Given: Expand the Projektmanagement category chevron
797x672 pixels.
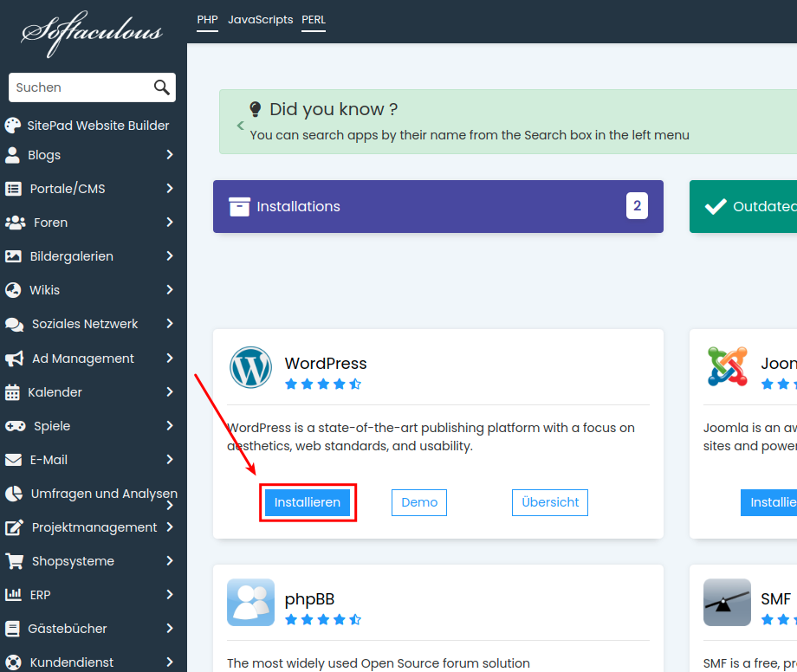Looking at the screenshot, I should point(170,527).
